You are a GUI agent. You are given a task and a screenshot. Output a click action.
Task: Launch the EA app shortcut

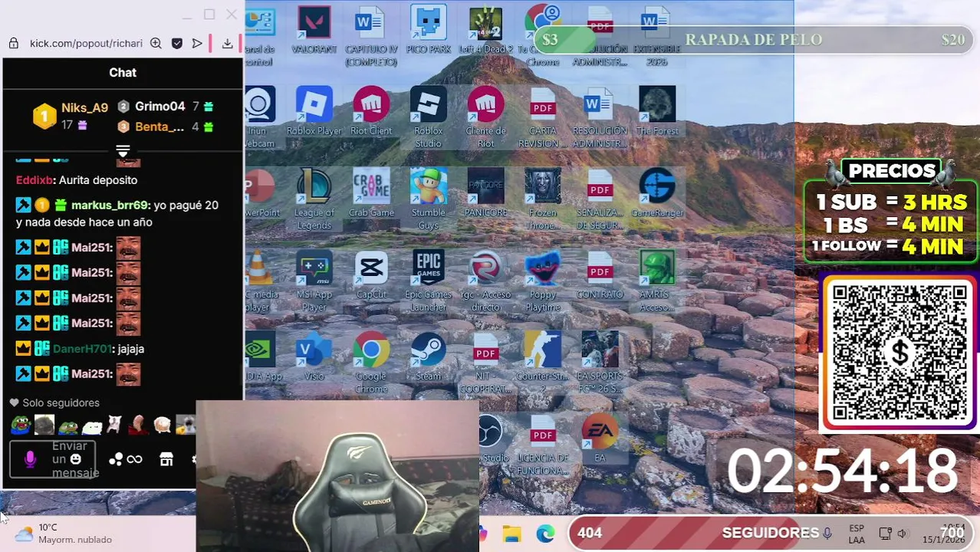tap(600, 439)
